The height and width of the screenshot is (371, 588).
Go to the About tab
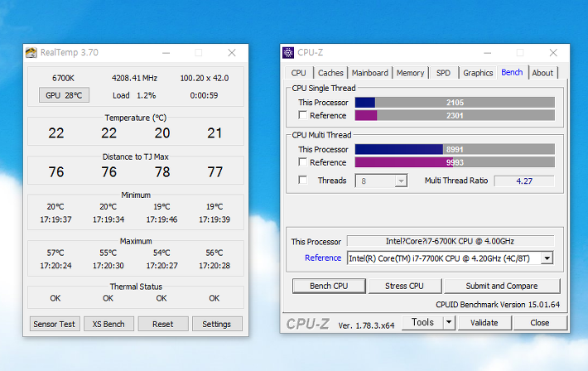pyautogui.click(x=542, y=73)
